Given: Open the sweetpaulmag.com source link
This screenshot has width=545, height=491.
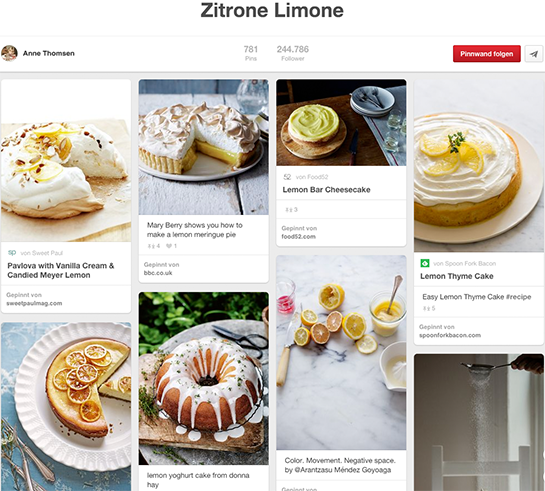Looking at the screenshot, I should pos(34,303).
